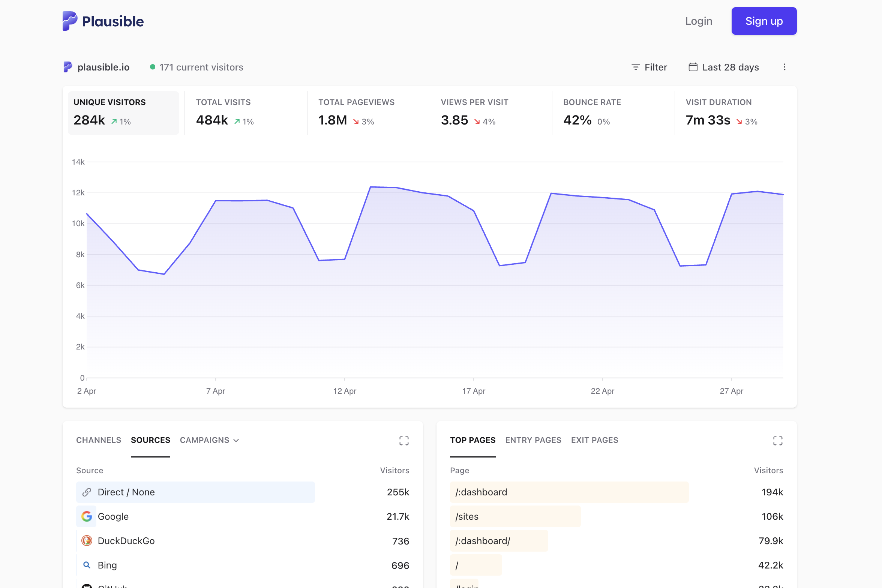Filter by Bing source
Screen dimensions: 882x588
pos(107,565)
